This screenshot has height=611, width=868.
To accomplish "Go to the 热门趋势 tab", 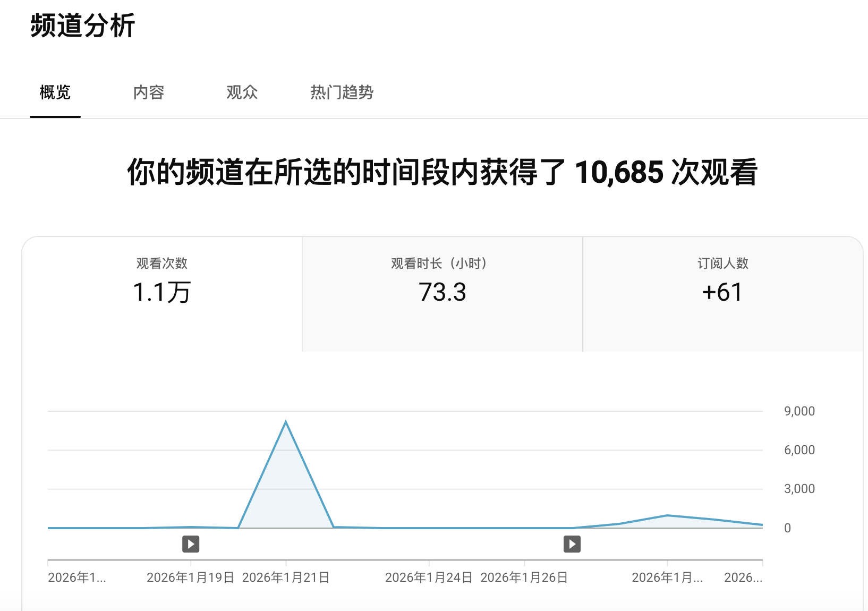I will point(342,92).
